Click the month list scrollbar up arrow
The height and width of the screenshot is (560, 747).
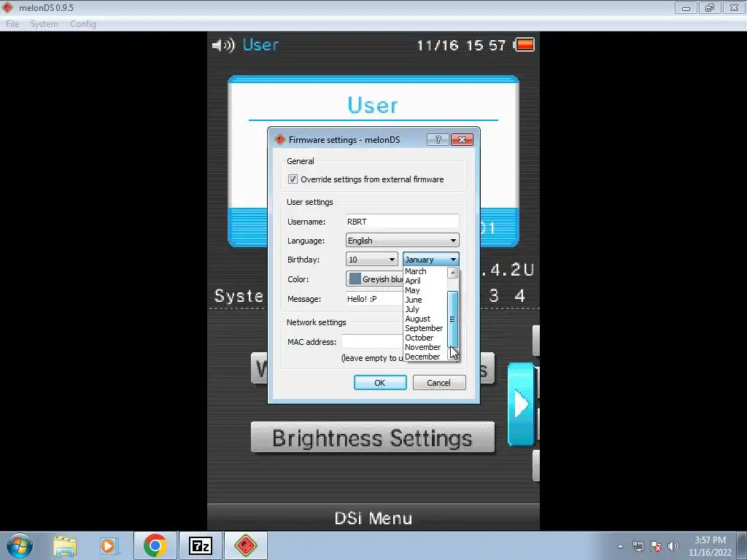(452, 273)
